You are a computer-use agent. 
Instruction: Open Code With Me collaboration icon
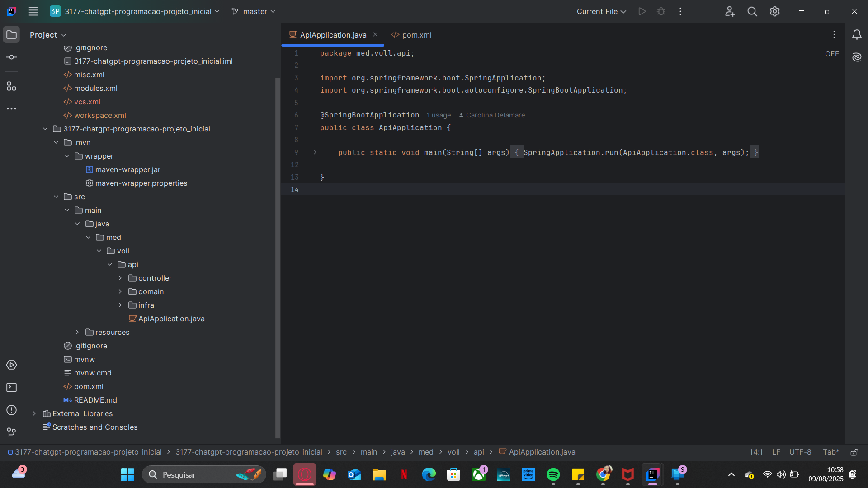point(730,11)
